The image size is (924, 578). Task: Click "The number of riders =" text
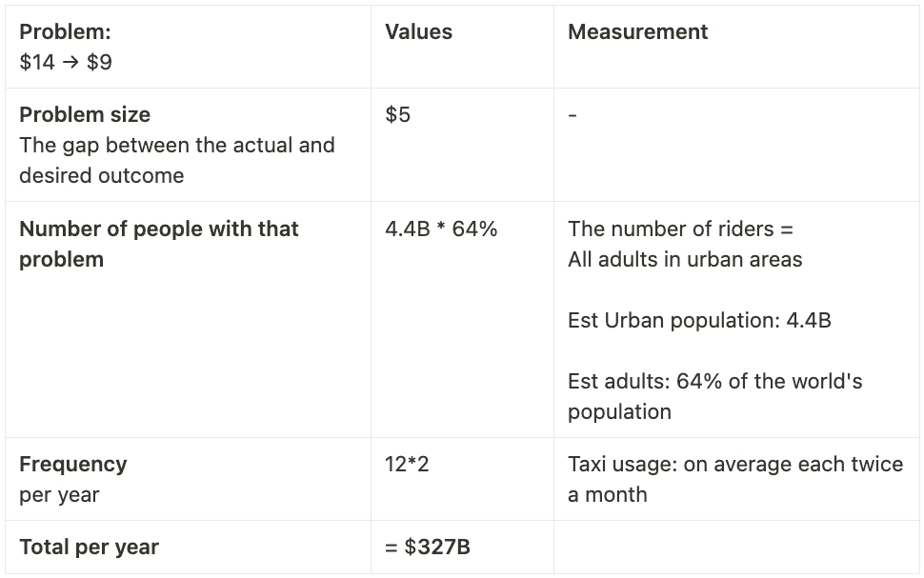click(x=680, y=229)
